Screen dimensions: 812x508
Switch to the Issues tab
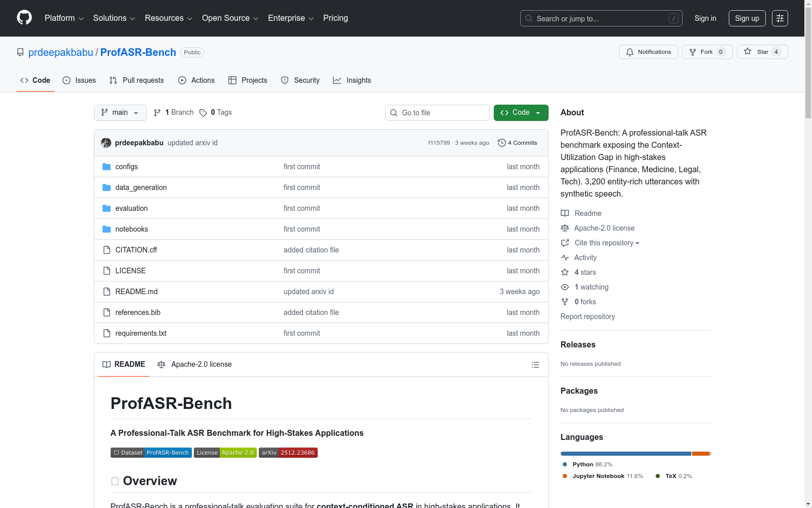(x=79, y=80)
